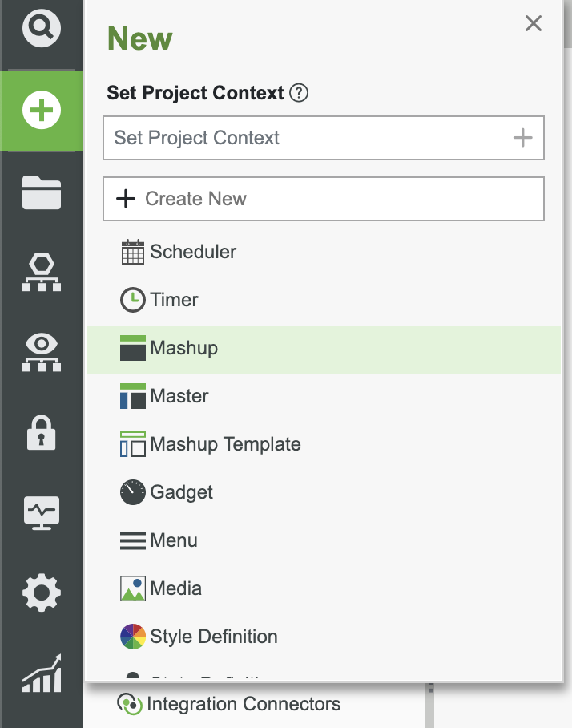This screenshot has height=728, width=572.
Task: Open the search icon in sidebar
Action: tap(41, 30)
